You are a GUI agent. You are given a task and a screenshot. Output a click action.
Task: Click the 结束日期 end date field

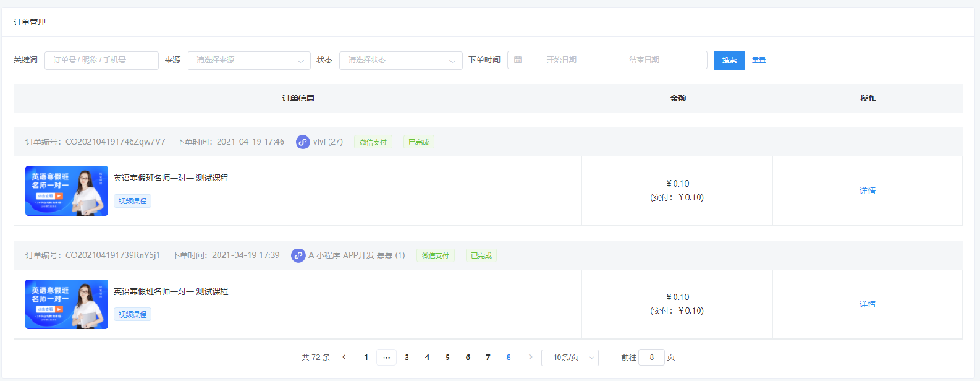point(644,60)
